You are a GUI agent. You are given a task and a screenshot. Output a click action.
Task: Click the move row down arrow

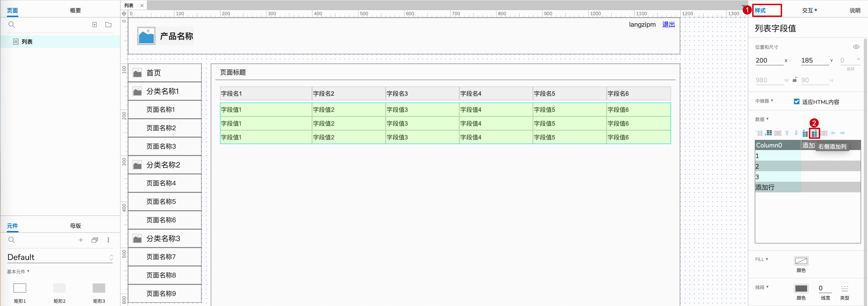(796, 133)
